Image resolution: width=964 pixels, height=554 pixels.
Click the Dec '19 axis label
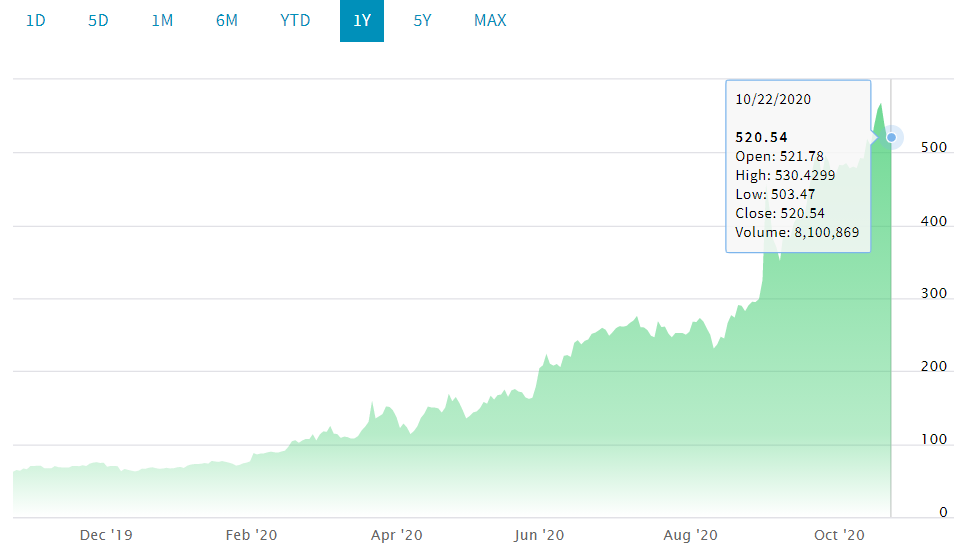click(106, 536)
